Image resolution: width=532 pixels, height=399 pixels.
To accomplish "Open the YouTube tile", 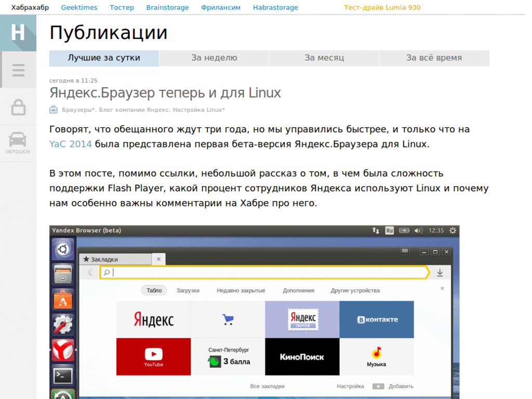I will click(x=153, y=356).
